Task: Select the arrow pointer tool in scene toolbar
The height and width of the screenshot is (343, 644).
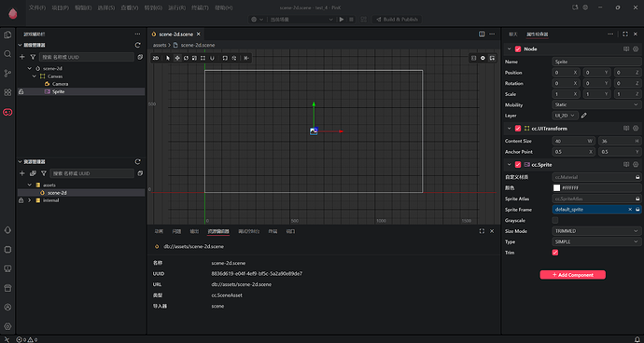Action: point(168,59)
